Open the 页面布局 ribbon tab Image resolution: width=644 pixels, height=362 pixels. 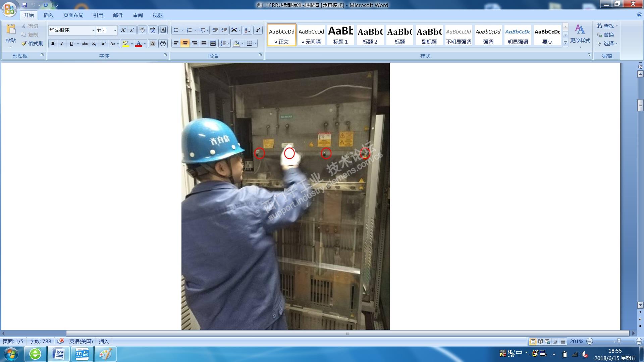(73, 15)
